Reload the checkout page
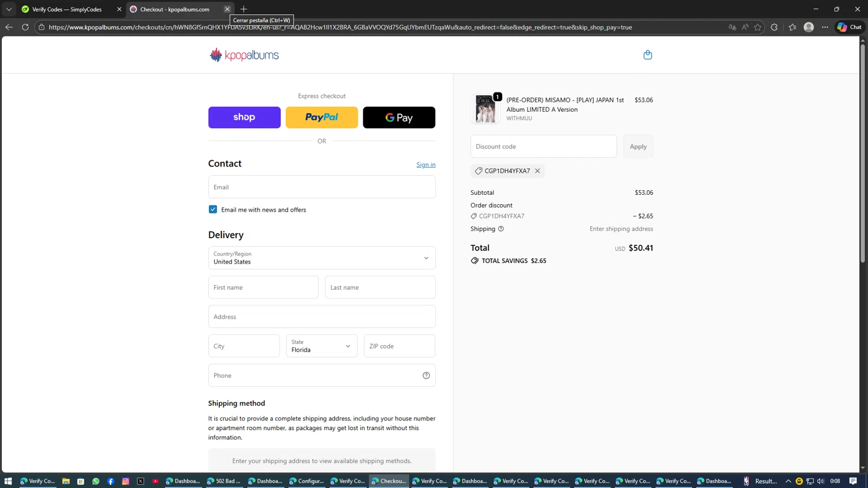 pyautogui.click(x=25, y=27)
